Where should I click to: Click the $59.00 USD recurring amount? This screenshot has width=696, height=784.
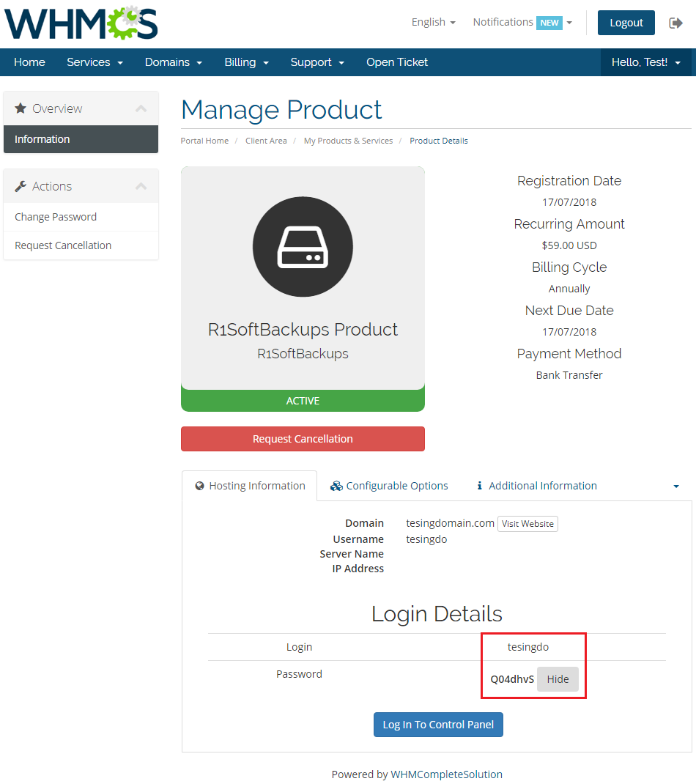(569, 245)
